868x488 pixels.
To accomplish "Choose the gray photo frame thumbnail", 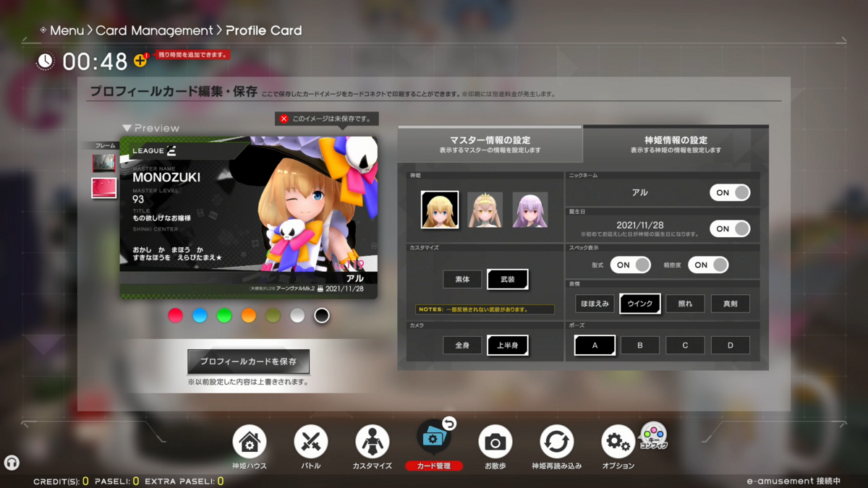I will pos(104,163).
